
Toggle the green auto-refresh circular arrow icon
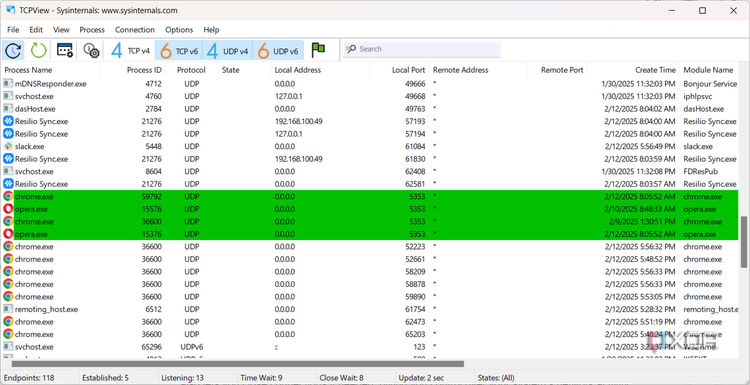coord(38,50)
